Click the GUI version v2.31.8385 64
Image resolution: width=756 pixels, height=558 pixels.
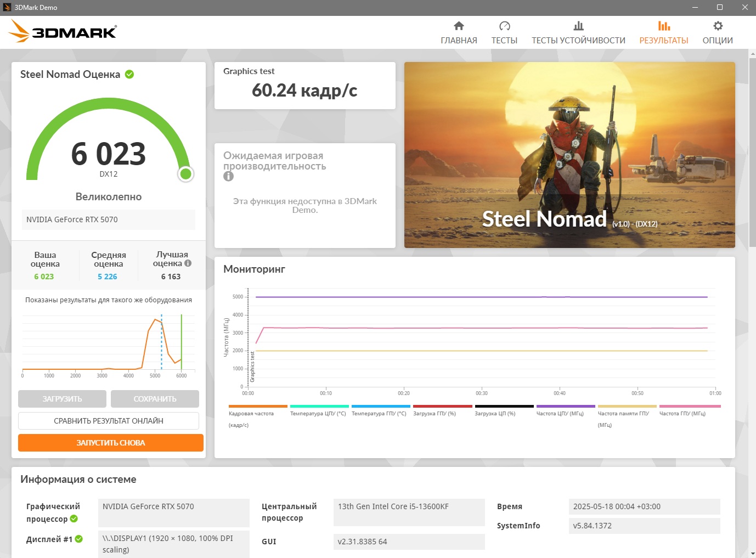(x=409, y=542)
